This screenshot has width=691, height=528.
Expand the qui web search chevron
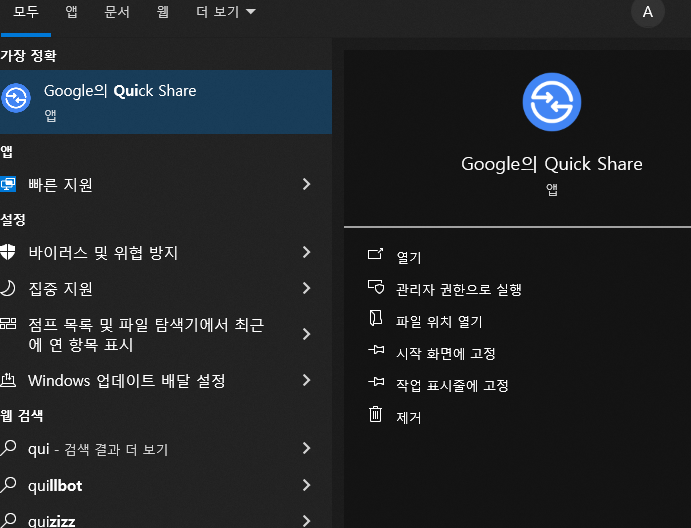pyautogui.click(x=307, y=448)
